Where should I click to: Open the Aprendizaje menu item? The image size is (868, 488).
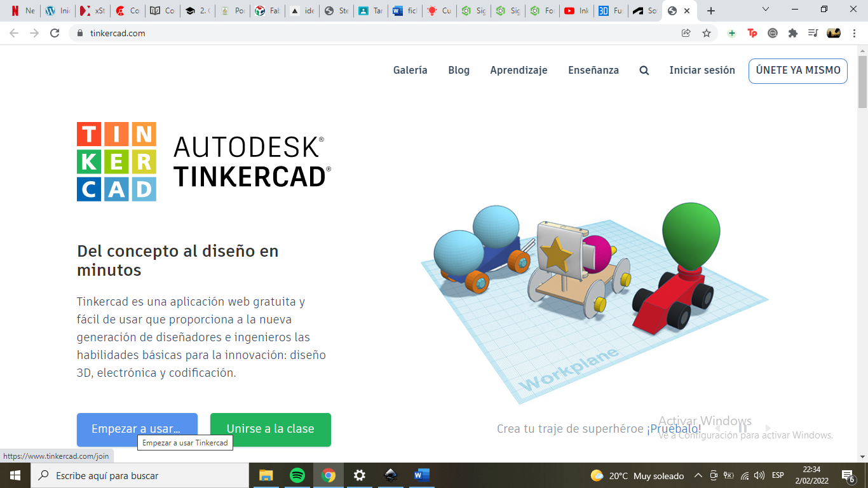tap(519, 71)
